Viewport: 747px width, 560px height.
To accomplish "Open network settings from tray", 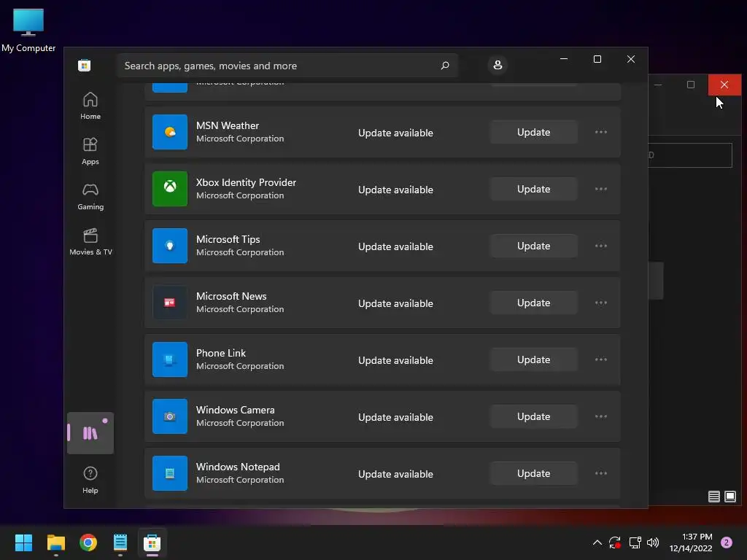I will pos(635,542).
